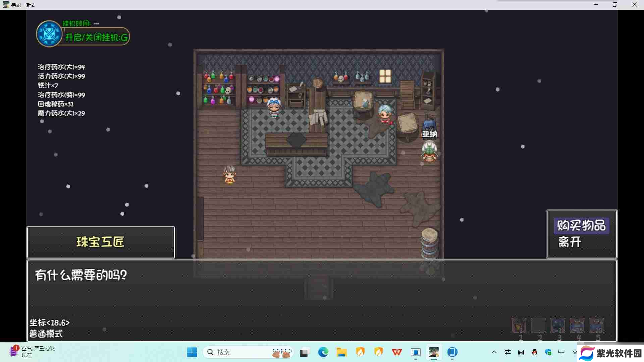Click the auto-battle blue crest icon
644x362 pixels.
[49, 34]
